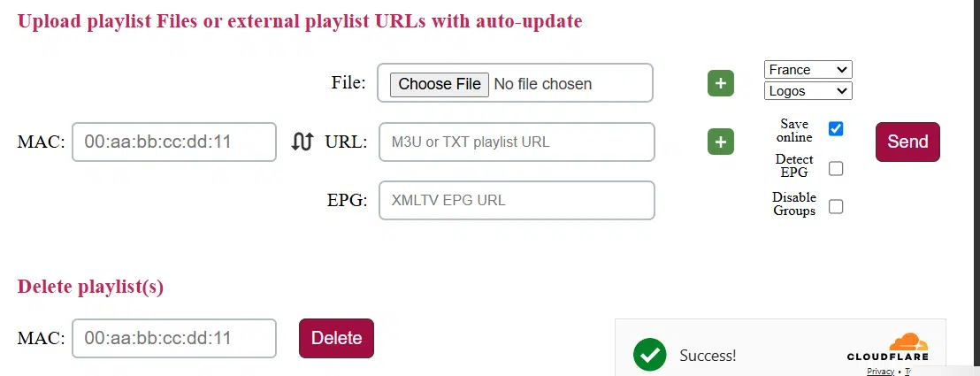Enable the Detect EPG checkbox

pos(836,168)
